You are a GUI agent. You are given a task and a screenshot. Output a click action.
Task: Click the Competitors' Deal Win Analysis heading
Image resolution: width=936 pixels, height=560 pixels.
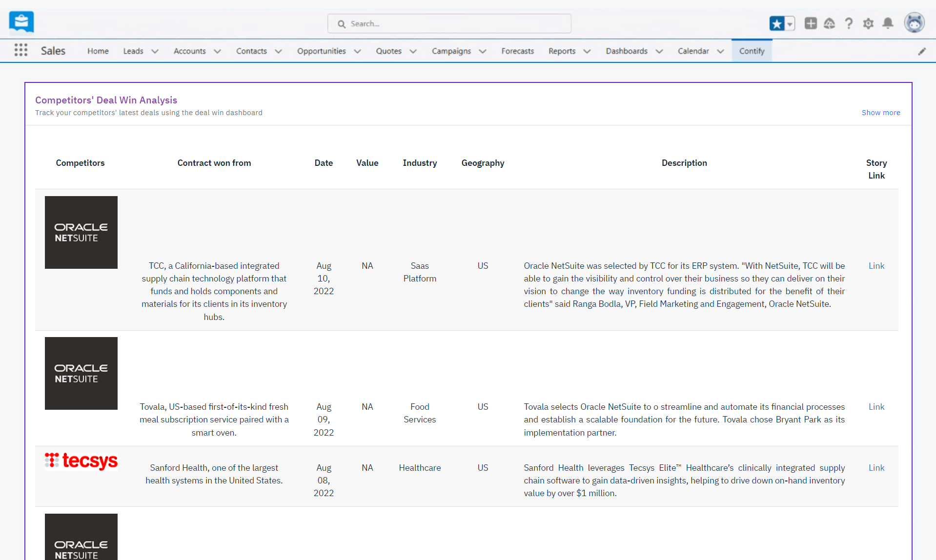[106, 100]
